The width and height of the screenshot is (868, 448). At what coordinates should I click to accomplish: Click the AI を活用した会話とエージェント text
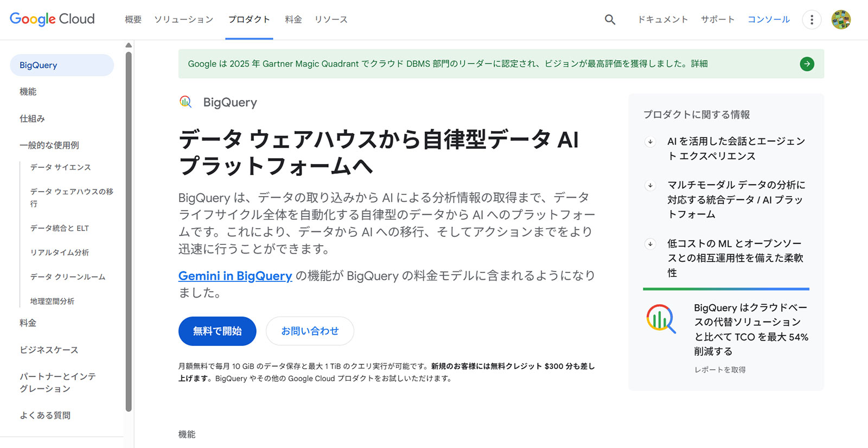click(x=736, y=149)
